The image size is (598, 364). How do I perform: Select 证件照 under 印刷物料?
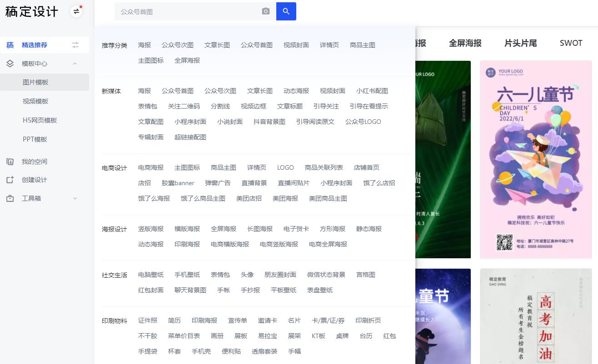(147, 320)
